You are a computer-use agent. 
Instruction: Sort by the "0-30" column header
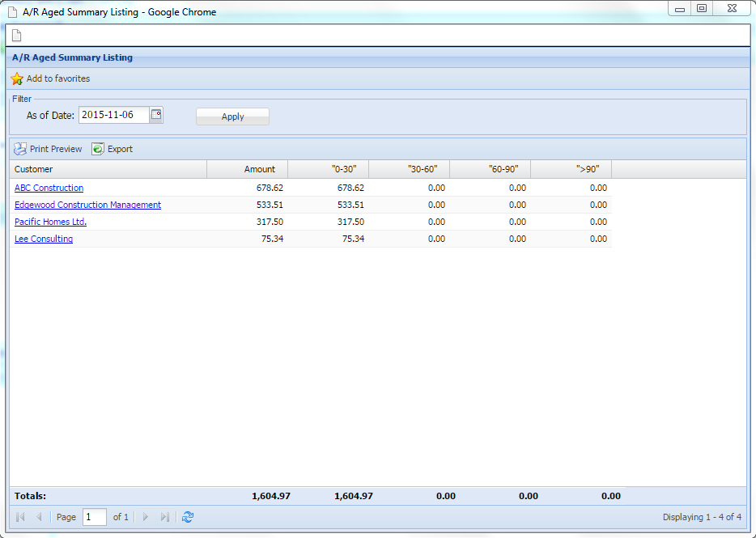coord(328,169)
